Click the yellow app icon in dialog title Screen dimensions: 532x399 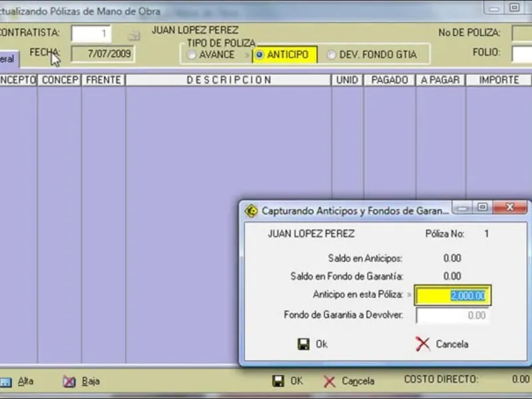pos(251,211)
